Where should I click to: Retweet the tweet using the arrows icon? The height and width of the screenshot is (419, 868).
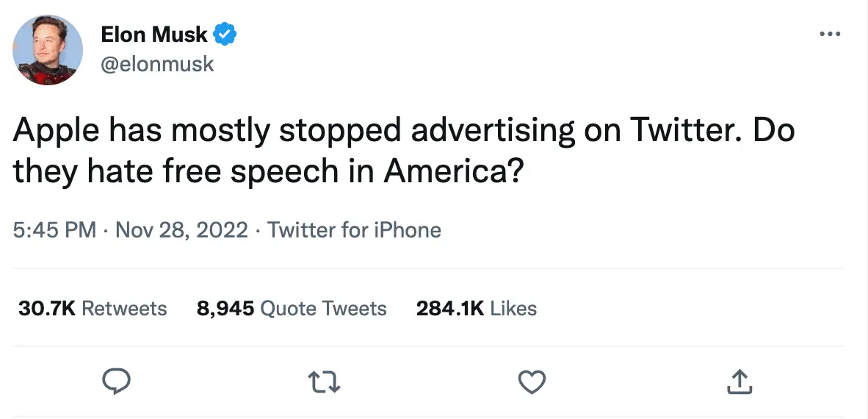pos(324,381)
